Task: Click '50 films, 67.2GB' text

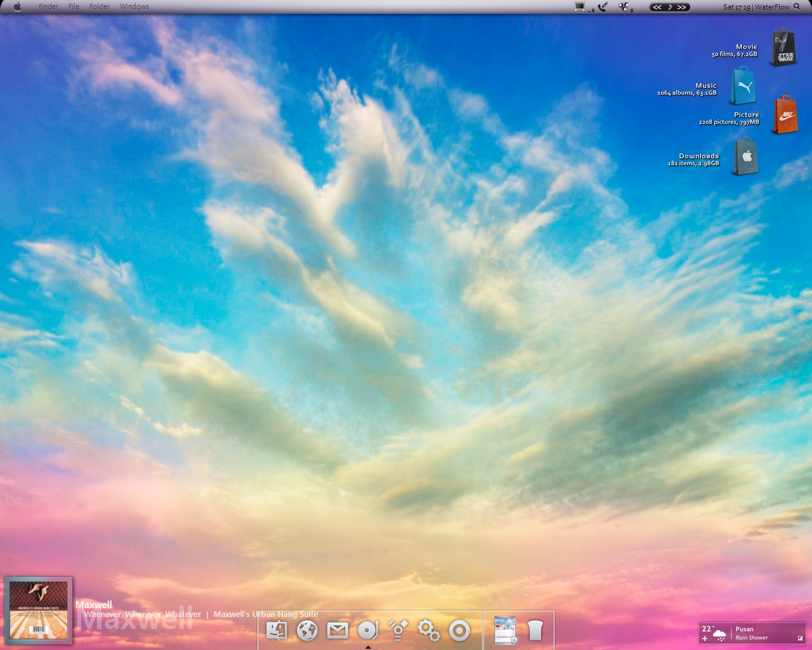Action: coord(735,55)
